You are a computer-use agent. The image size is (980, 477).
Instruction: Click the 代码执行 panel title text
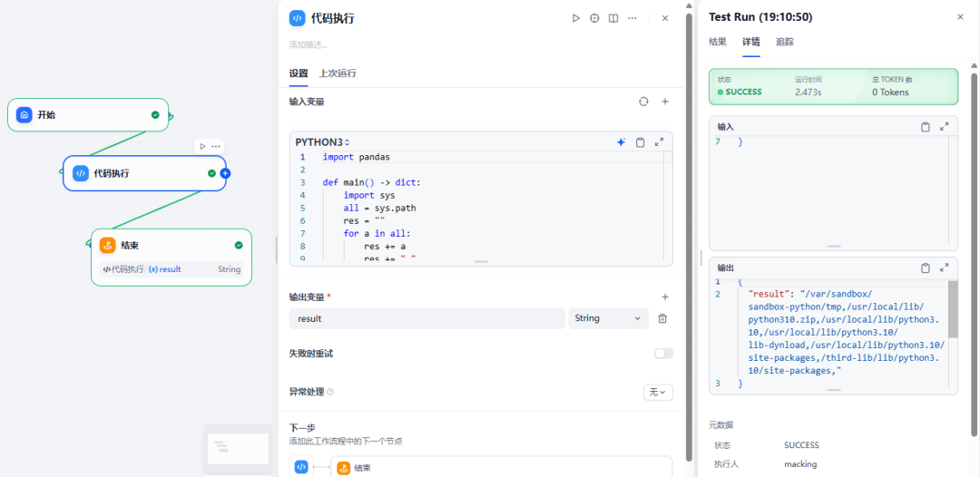click(x=332, y=18)
